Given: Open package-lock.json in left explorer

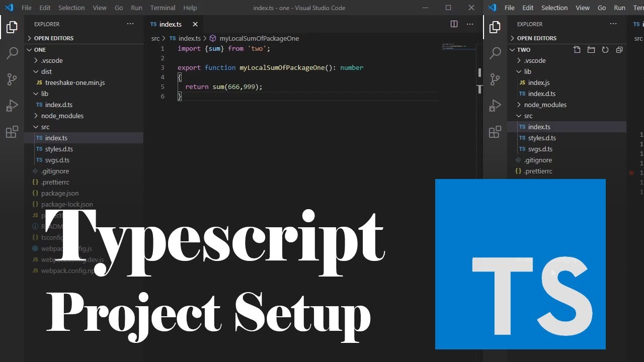Looking at the screenshot, I should coord(84,204).
